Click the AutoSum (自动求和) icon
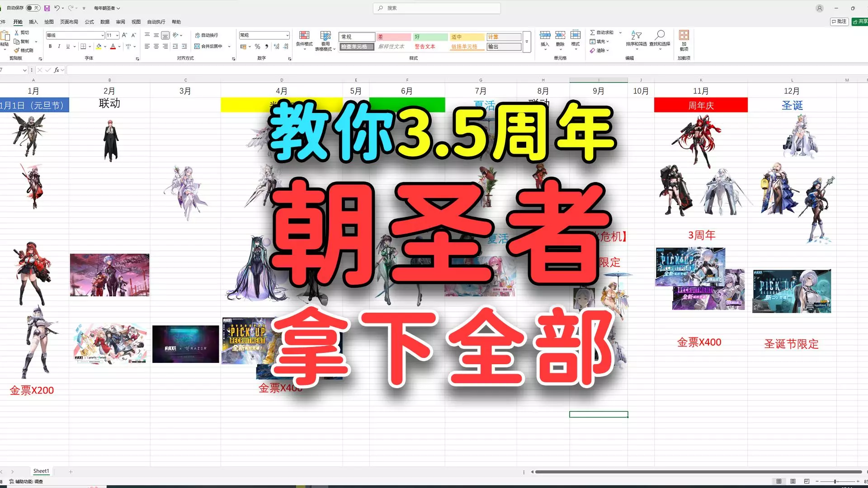868x488 pixels. (592, 33)
